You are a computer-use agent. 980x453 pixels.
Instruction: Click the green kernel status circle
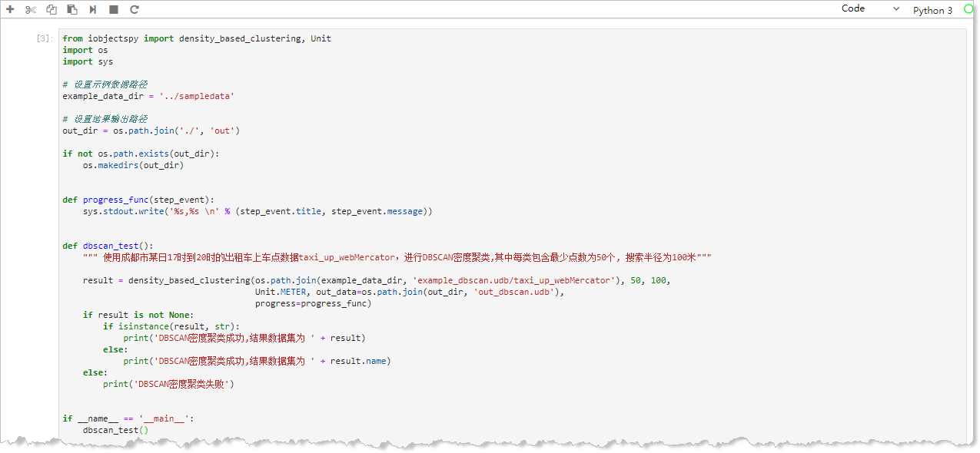click(x=968, y=9)
